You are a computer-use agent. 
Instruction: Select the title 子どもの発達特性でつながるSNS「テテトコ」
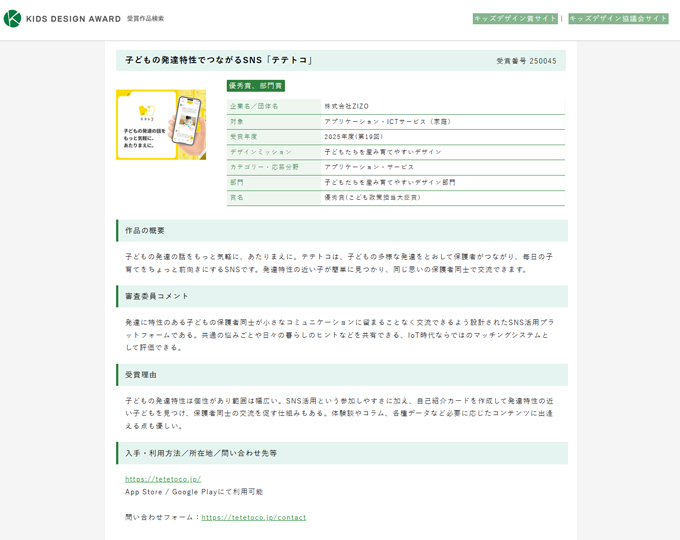[219, 60]
